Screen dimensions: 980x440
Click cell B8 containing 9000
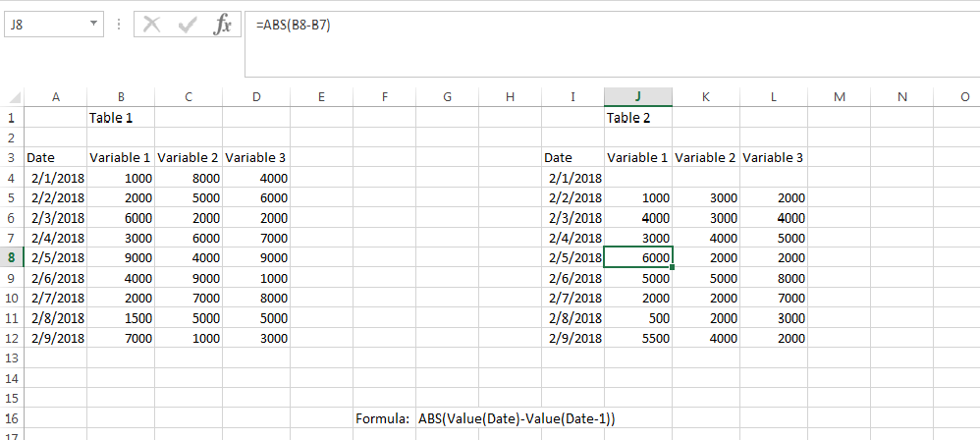(121, 257)
